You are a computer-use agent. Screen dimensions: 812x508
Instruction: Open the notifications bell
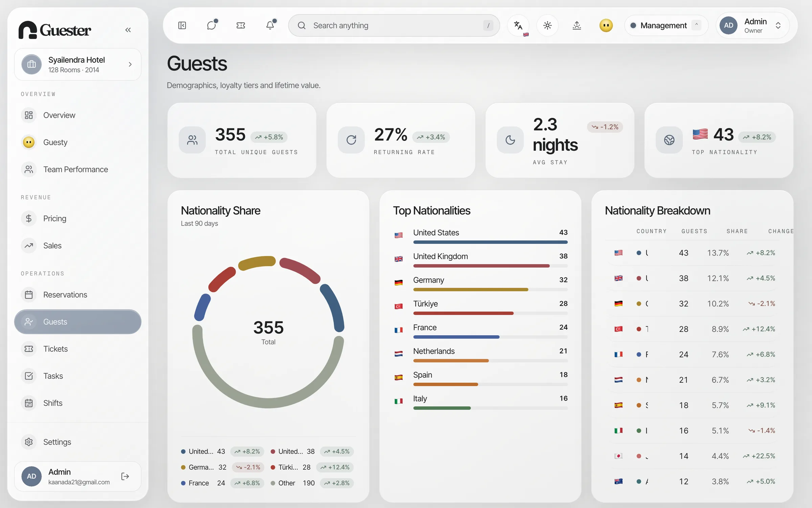pos(270,25)
